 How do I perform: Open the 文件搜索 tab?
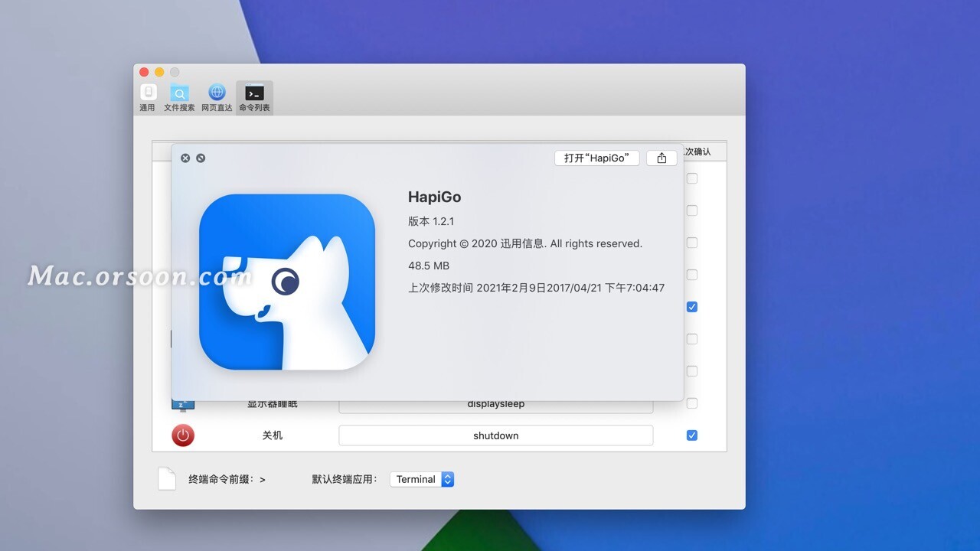[179, 98]
